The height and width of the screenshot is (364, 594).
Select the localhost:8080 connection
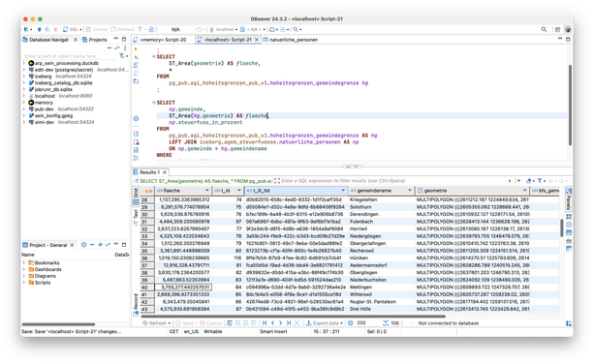pyautogui.click(x=60, y=96)
